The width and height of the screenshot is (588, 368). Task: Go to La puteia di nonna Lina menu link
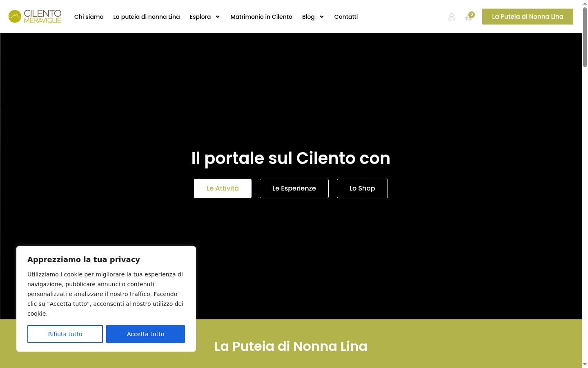pyautogui.click(x=147, y=17)
